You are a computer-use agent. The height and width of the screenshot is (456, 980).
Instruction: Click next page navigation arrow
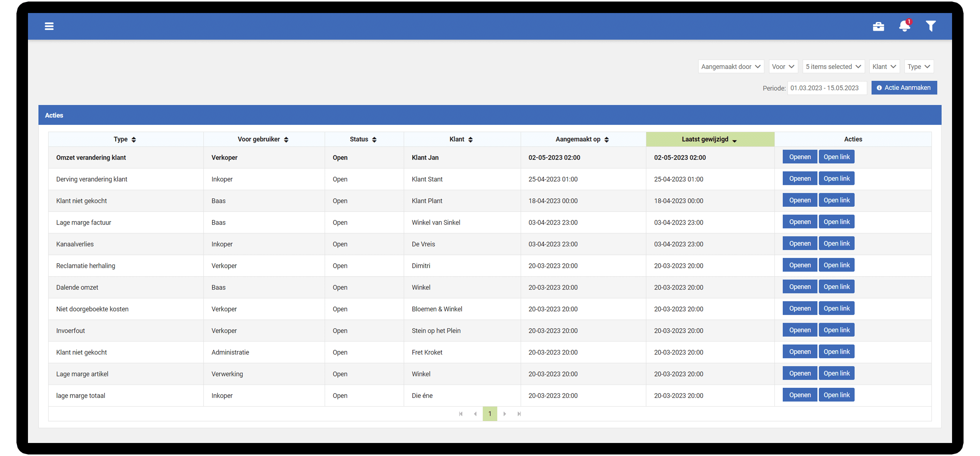coord(505,414)
